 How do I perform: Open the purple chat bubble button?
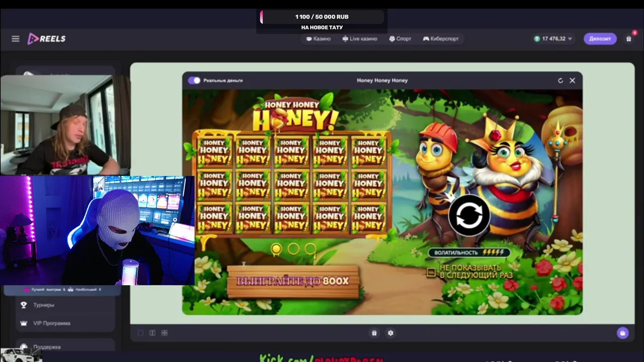tap(623, 333)
